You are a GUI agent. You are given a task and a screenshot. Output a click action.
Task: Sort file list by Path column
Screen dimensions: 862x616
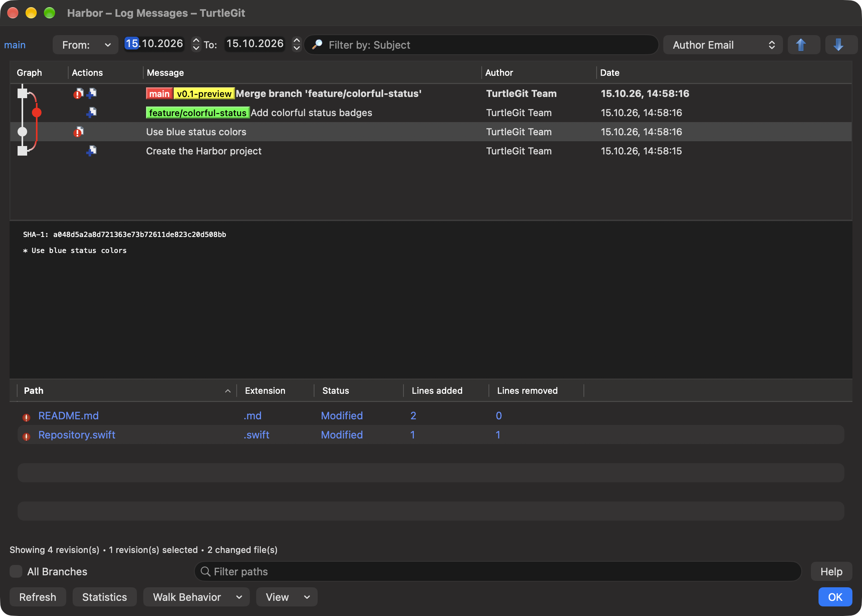click(x=127, y=391)
